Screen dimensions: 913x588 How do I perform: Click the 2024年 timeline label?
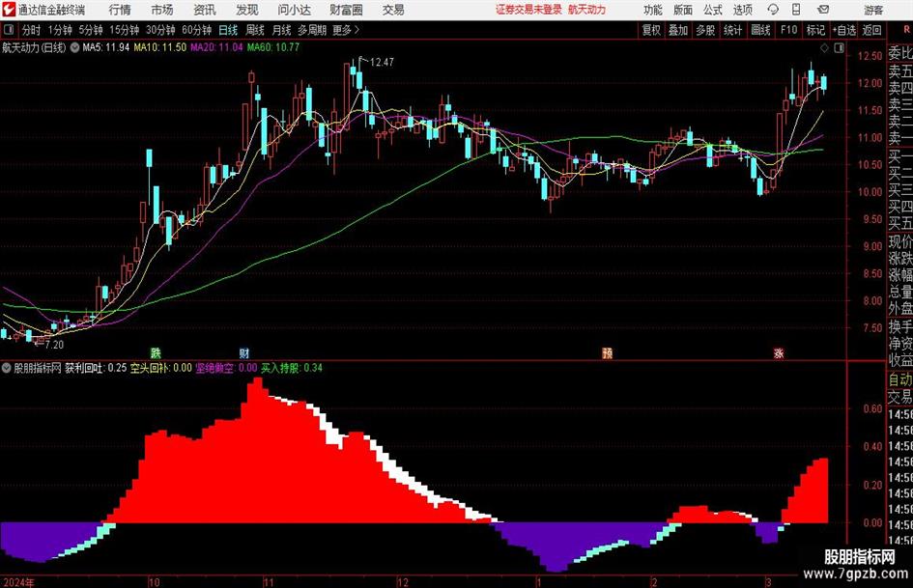[18, 582]
